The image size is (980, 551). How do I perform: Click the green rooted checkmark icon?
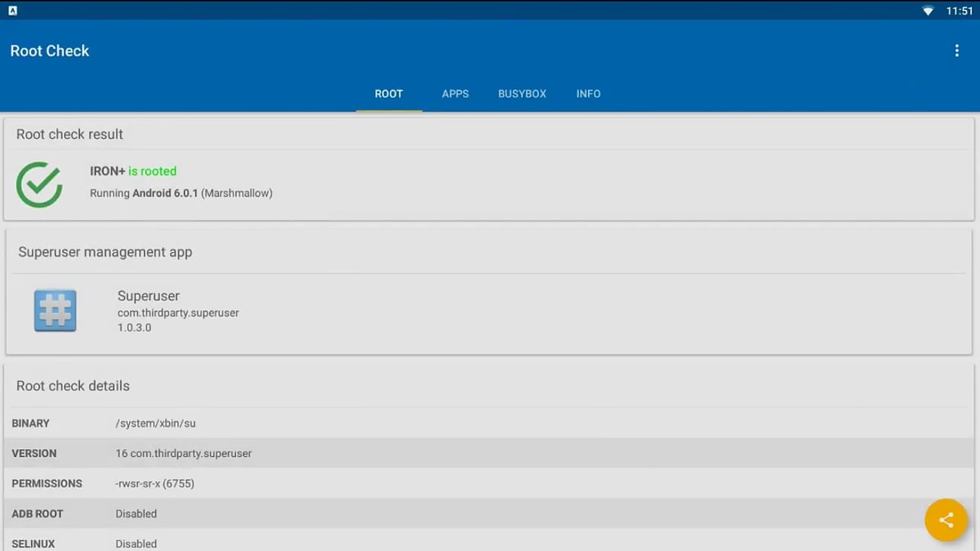click(x=39, y=183)
